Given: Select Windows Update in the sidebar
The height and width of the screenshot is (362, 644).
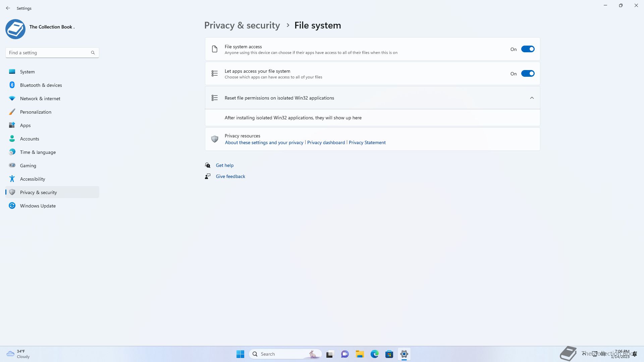Looking at the screenshot, I should (x=52, y=206).
